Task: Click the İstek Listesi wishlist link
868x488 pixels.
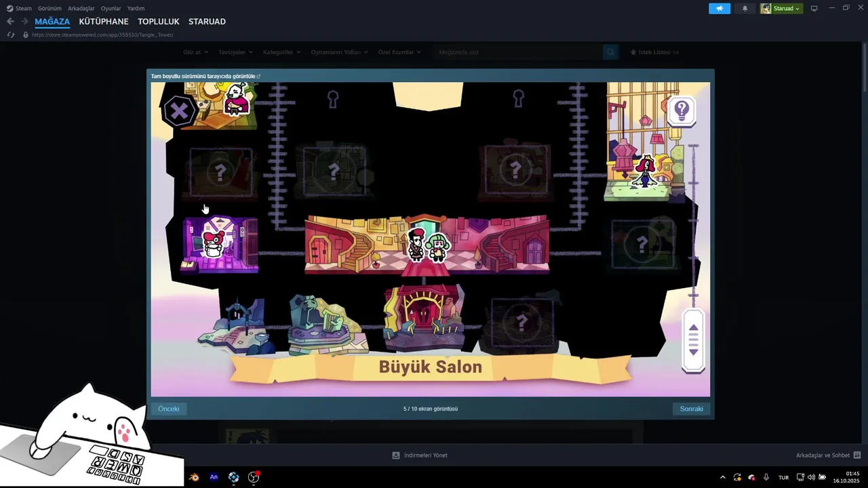Action: (x=654, y=52)
